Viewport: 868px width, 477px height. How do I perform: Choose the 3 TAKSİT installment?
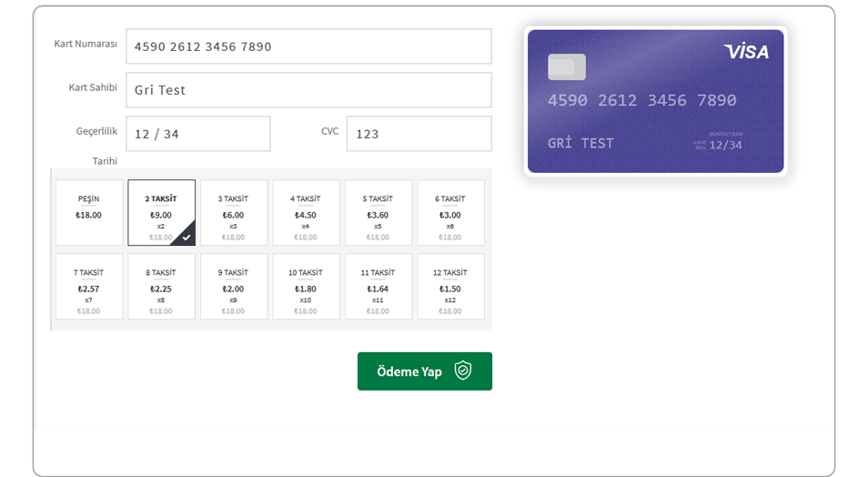click(234, 212)
